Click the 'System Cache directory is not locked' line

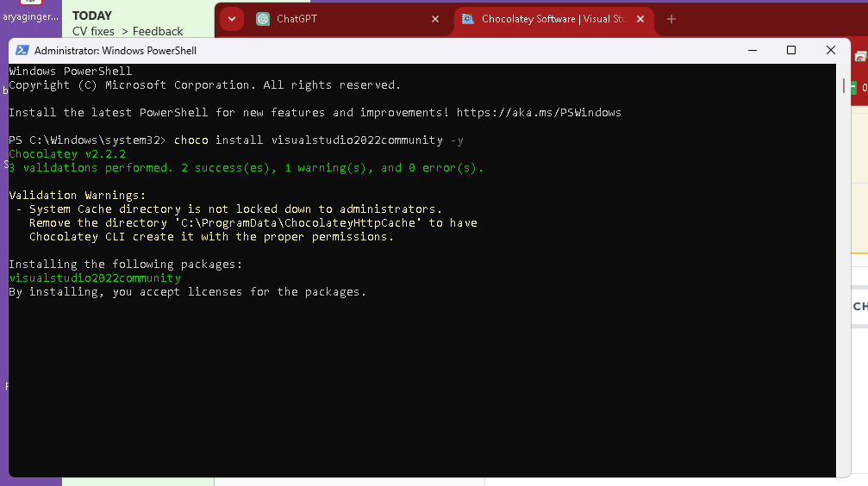229,209
